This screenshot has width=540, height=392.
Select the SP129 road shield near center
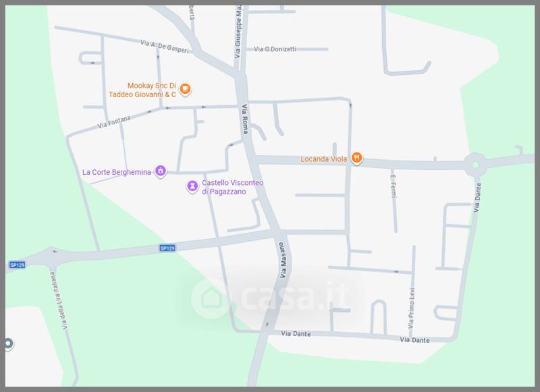coord(167,248)
